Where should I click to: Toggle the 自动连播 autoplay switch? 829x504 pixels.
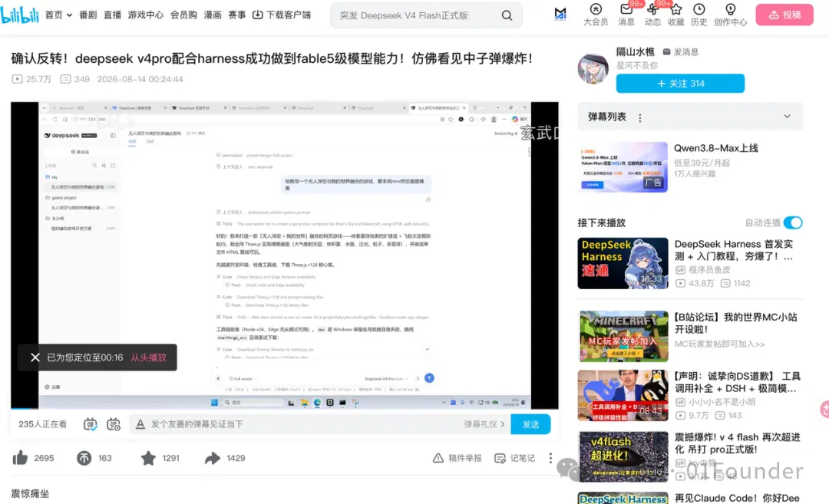[793, 223]
